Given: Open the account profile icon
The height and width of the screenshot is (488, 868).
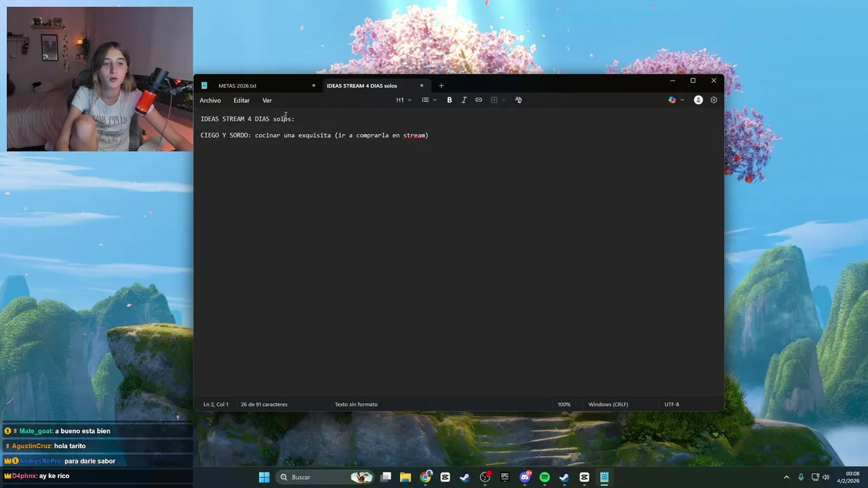Looking at the screenshot, I should tap(698, 100).
